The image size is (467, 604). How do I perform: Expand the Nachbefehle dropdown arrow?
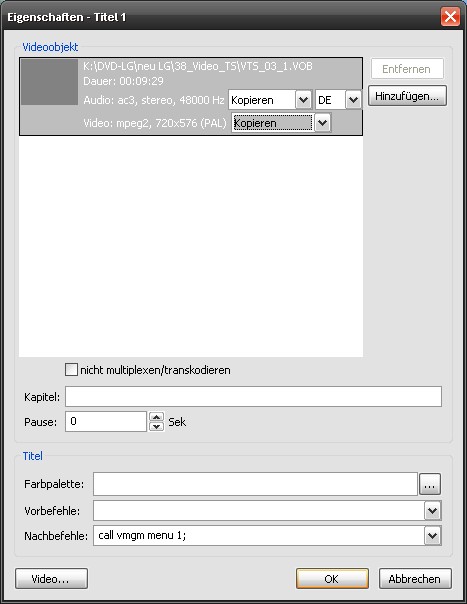click(433, 536)
